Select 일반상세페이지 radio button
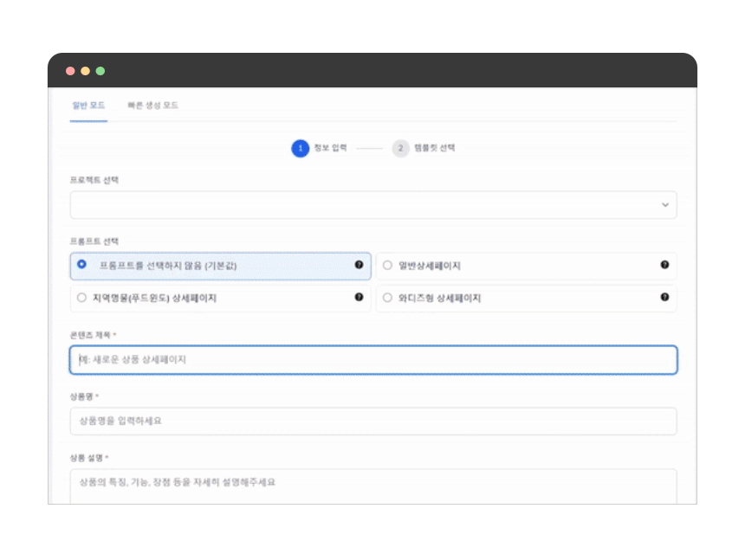Image resolution: width=745 pixels, height=560 pixels. coord(387,266)
